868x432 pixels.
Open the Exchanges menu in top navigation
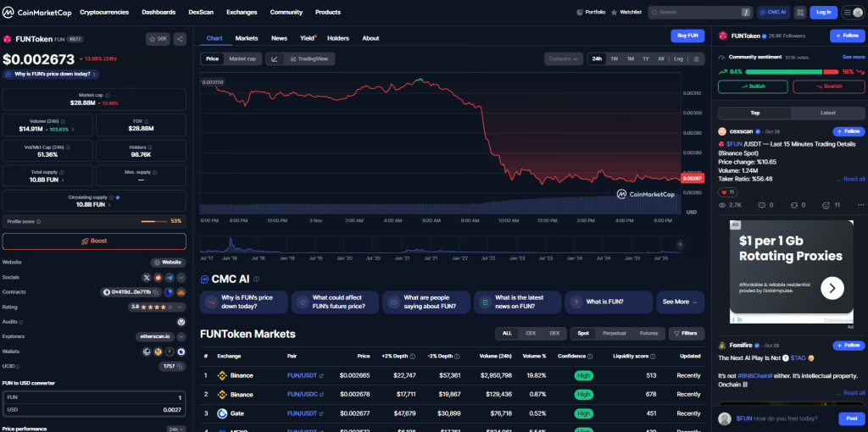coord(242,13)
